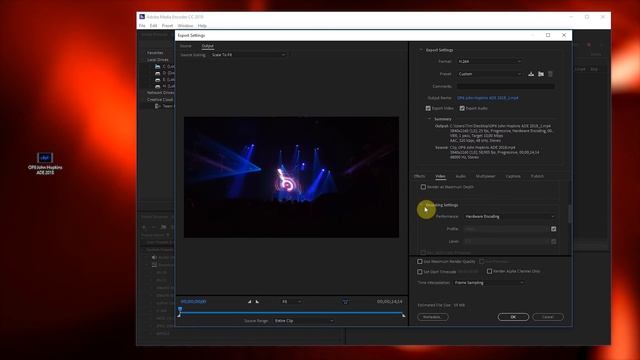Open the Source Range dropdown Entire Clip
Screen dimensions: 640x360
pos(303,321)
